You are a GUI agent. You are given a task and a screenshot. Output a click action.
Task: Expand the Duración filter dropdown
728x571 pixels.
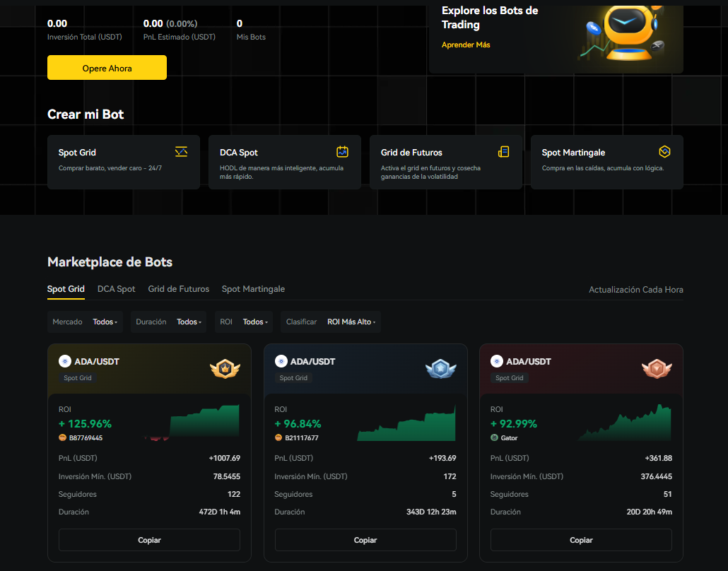[x=169, y=322]
